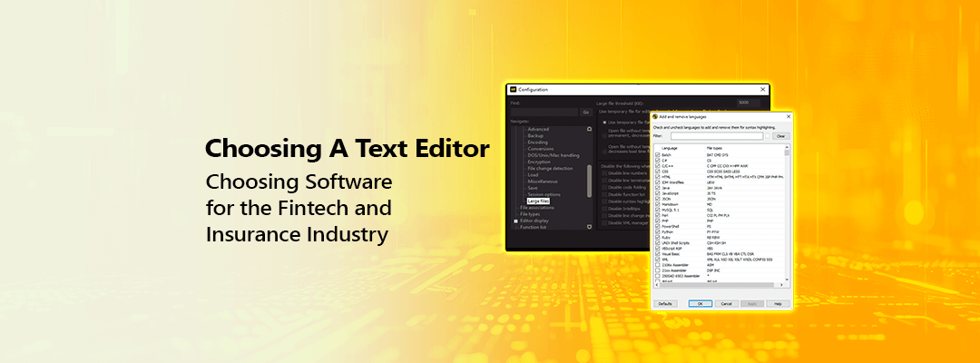
Task: Close the Configuration window
Action: point(763,89)
